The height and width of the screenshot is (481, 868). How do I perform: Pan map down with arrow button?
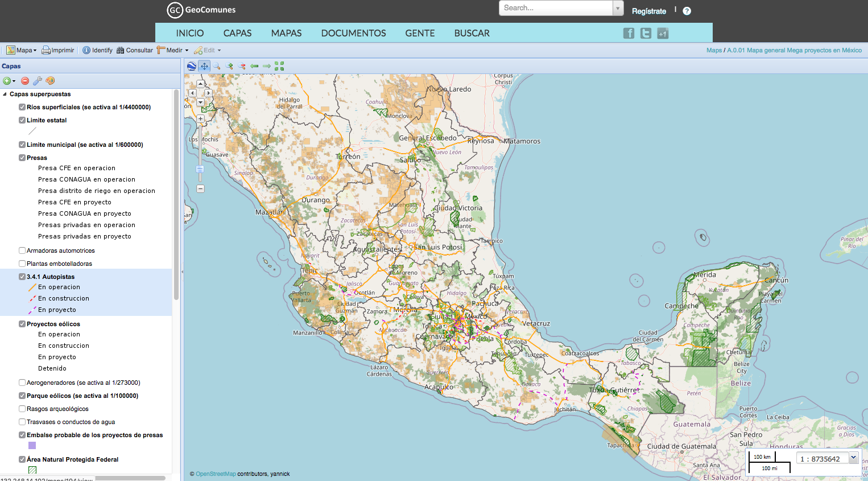coord(200,102)
